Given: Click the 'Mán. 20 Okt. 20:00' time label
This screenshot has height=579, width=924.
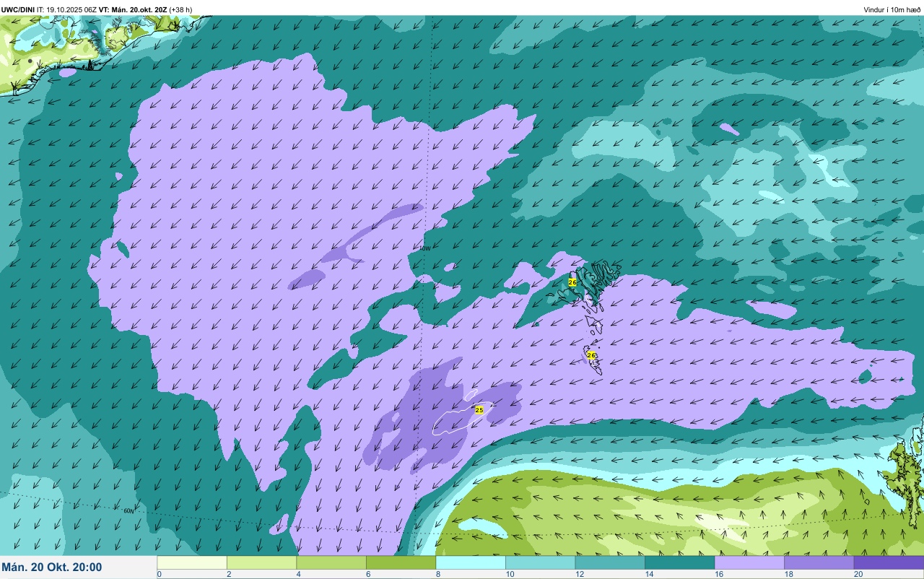Looking at the screenshot, I should 52,567.
